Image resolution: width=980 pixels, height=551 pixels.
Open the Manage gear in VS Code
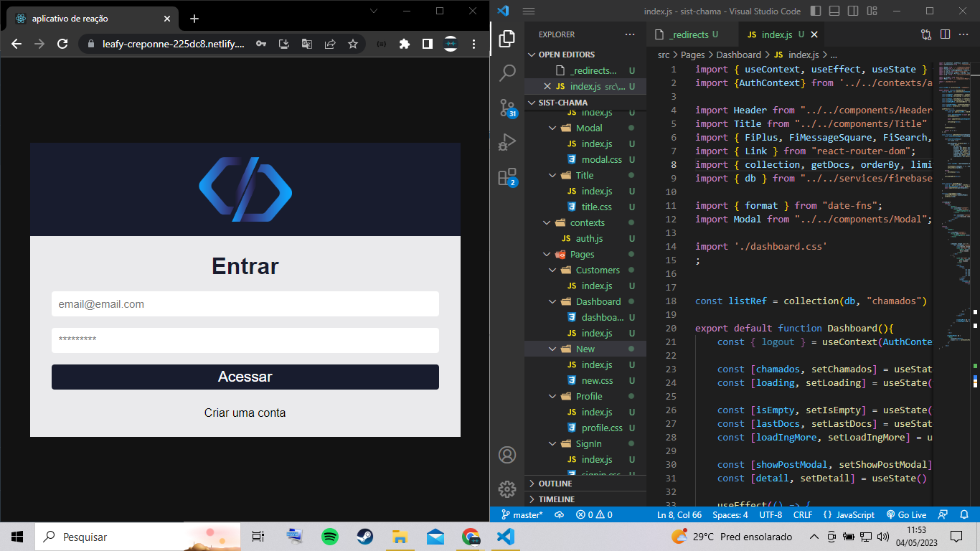tap(507, 489)
